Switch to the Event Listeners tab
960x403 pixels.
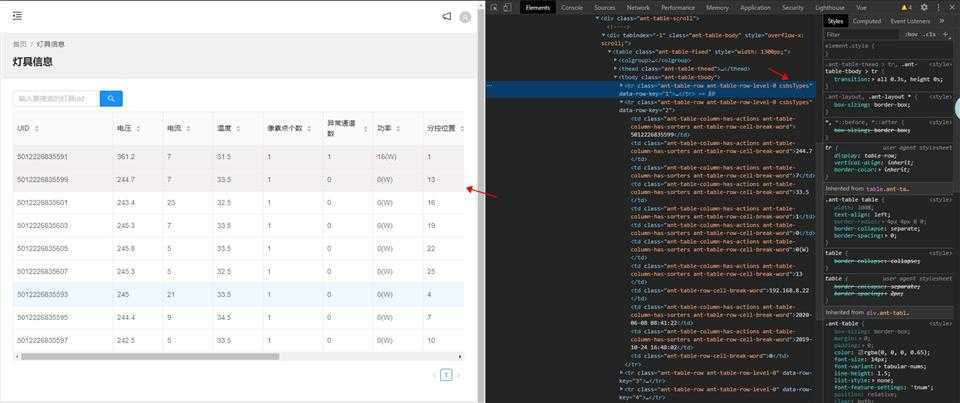tap(910, 21)
